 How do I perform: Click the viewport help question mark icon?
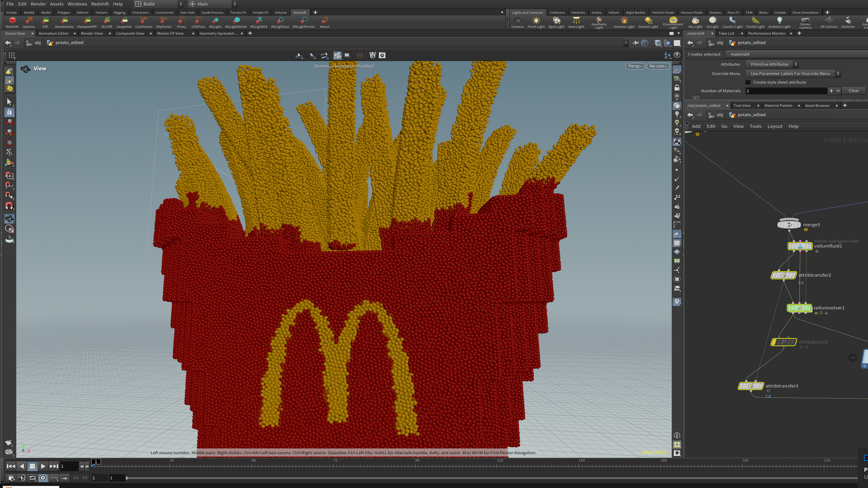(677, 55)
